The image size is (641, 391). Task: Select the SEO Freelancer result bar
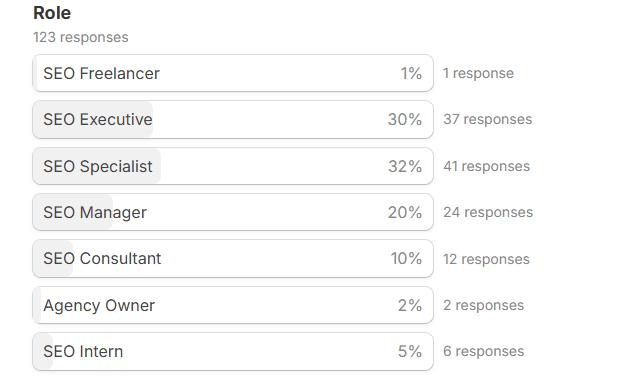(233, 73)
